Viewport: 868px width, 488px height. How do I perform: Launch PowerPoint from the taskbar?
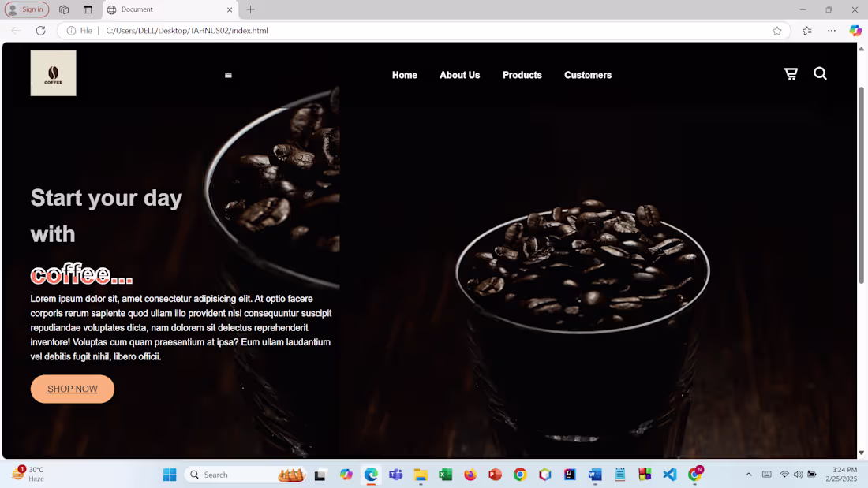point(495,475)
